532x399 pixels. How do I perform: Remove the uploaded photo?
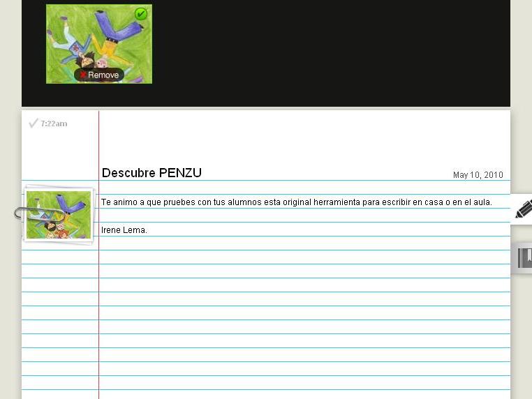pyautogui.click(x=99, y=75)
